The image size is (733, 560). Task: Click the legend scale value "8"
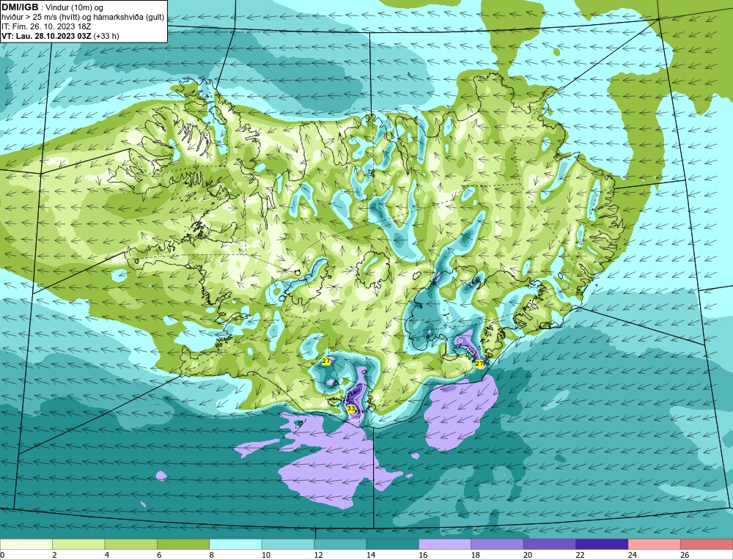pyautogui.click(x=212, y=555)
